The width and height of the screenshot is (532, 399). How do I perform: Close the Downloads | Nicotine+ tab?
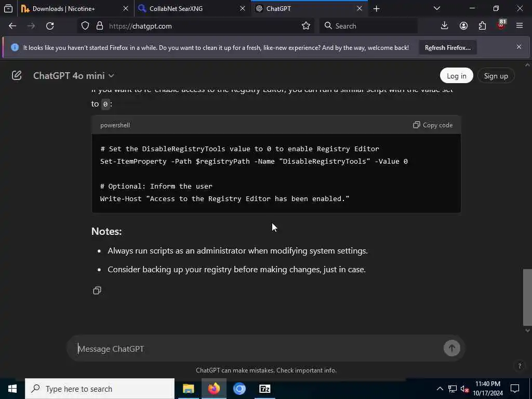point(126,9)
